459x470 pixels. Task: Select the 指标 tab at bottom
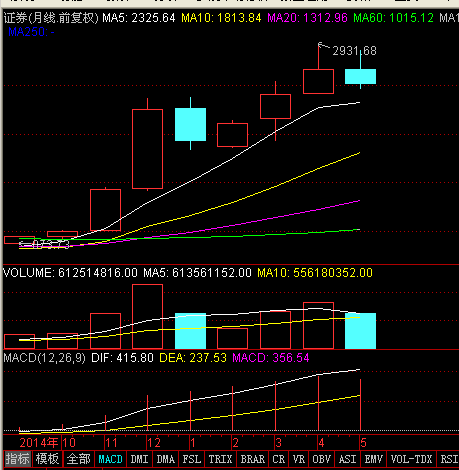(17, 459)
